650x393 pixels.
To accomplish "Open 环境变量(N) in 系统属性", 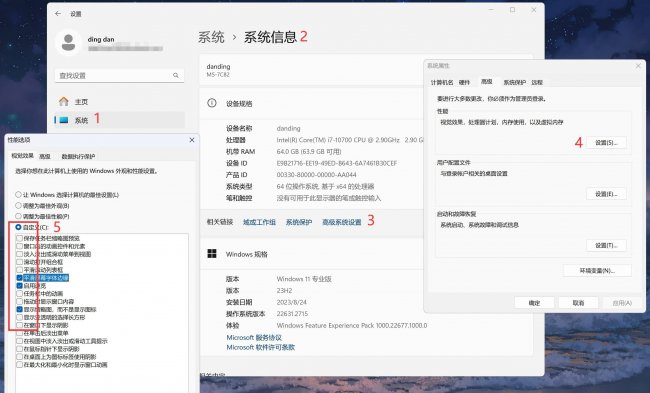I will [x=597, y=271].
